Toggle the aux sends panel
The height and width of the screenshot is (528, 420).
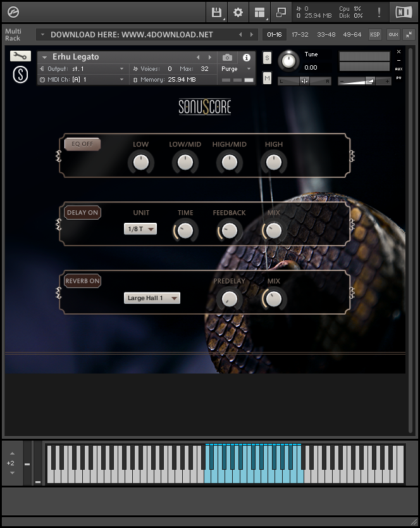(x=393, y=34)
